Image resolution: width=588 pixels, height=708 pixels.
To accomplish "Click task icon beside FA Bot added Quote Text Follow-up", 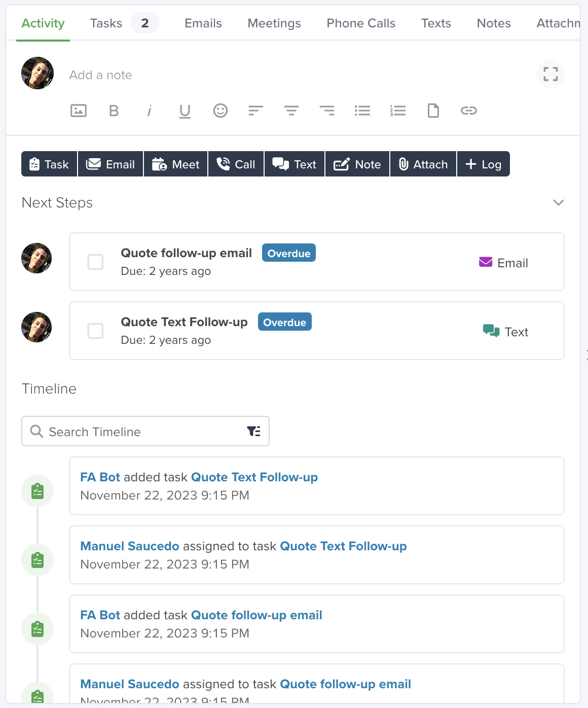I will (38, 491).
